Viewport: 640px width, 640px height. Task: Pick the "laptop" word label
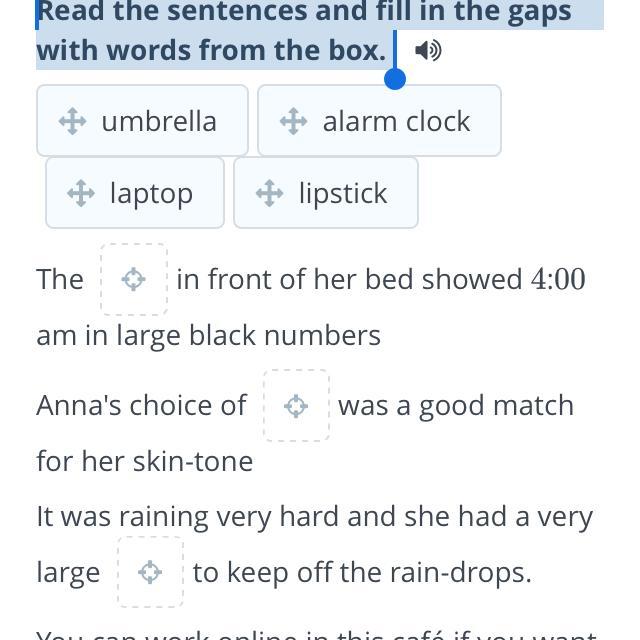click(x=151, y=193)
